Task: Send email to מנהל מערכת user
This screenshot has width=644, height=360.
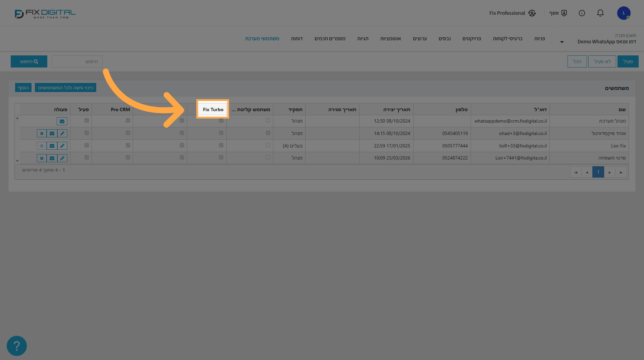Action: (62, 121)
